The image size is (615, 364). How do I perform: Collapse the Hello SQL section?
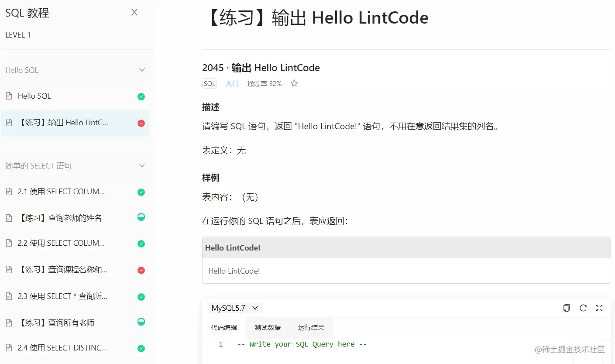click(x=142, y=70)
